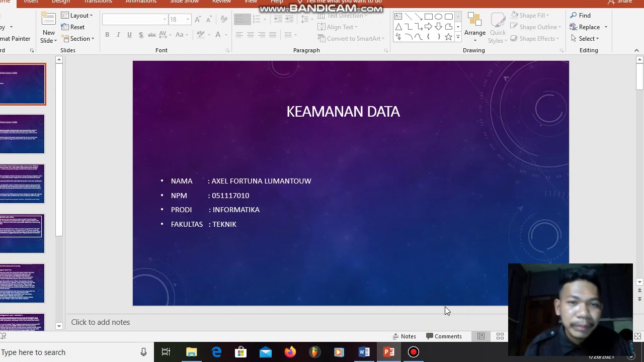Click the Bandicam recording icon on taskbar

[x=414, y=352]
